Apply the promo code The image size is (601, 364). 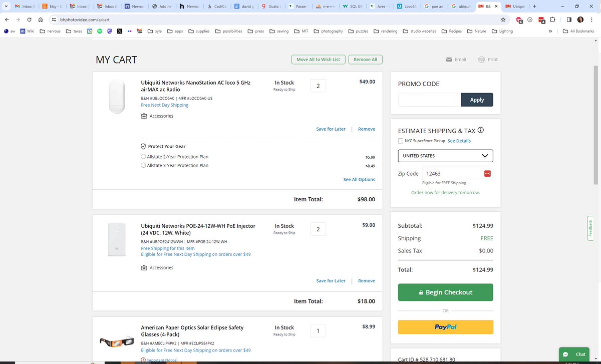point(477,100)
